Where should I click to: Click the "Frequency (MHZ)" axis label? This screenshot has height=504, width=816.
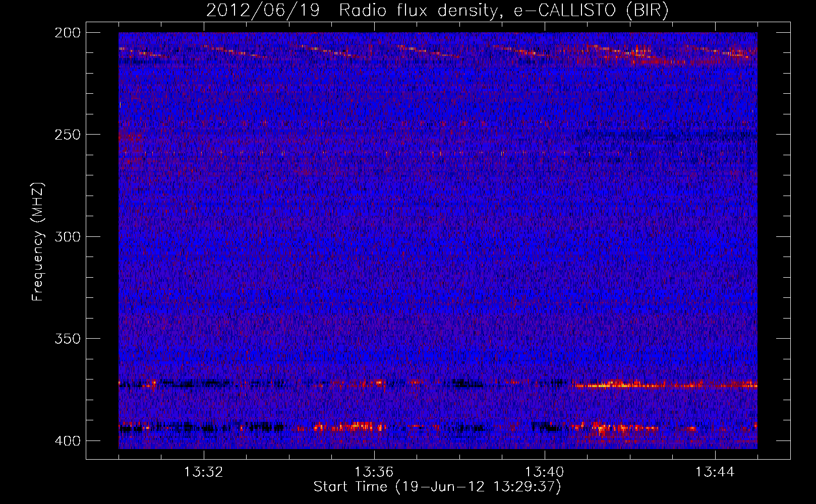pyautogui.click(x=38, y=241)
